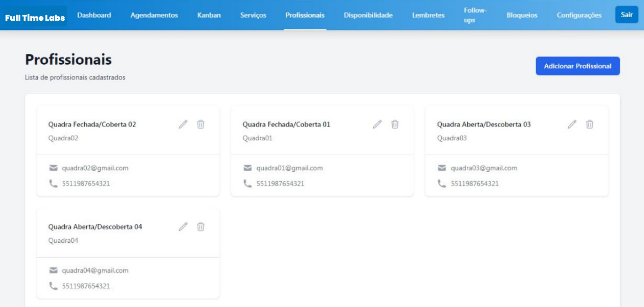Delete Quadra Aberta/Descoberta 03 using trash icon
644x307 pixels.
pyautogui.click(x=589, y=124)
